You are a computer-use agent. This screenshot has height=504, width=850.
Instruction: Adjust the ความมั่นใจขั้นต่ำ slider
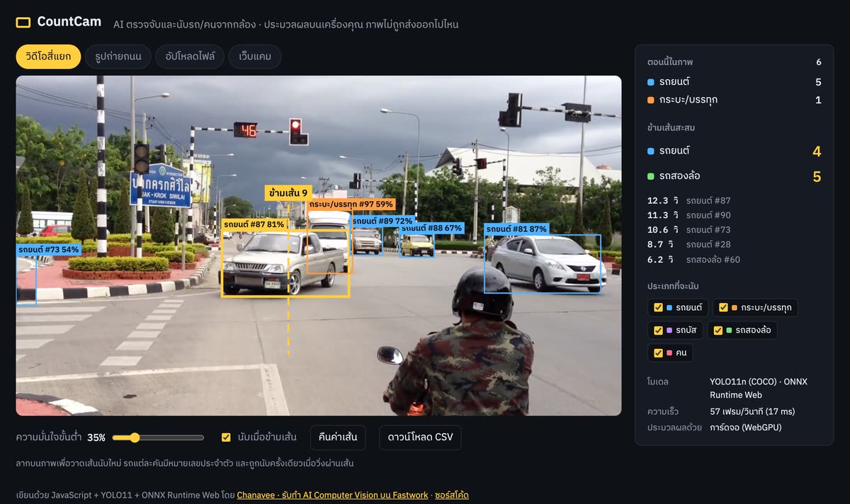tap(157, 437)
